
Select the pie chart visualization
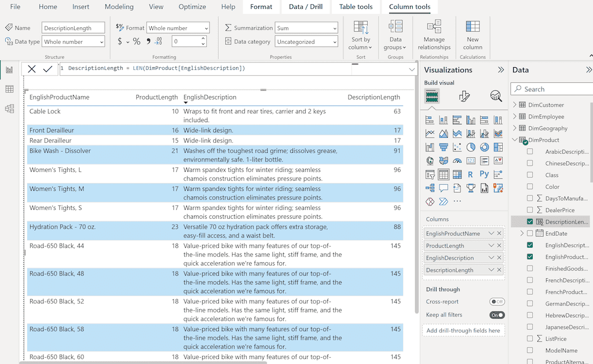[470, 148]
